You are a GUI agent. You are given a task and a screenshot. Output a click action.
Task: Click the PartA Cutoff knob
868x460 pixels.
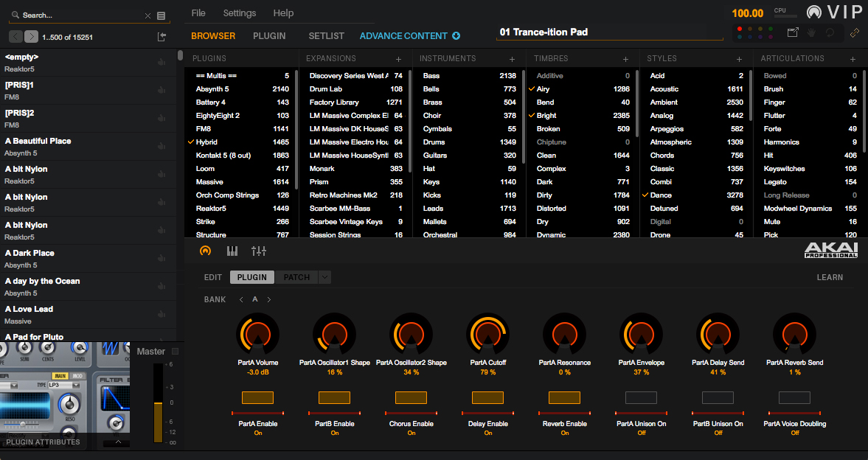(x=487, y=335)
